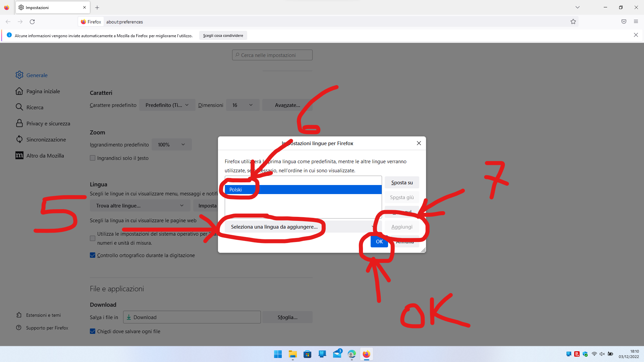
Task: Click the reload page icon
Action: [32, 22]
